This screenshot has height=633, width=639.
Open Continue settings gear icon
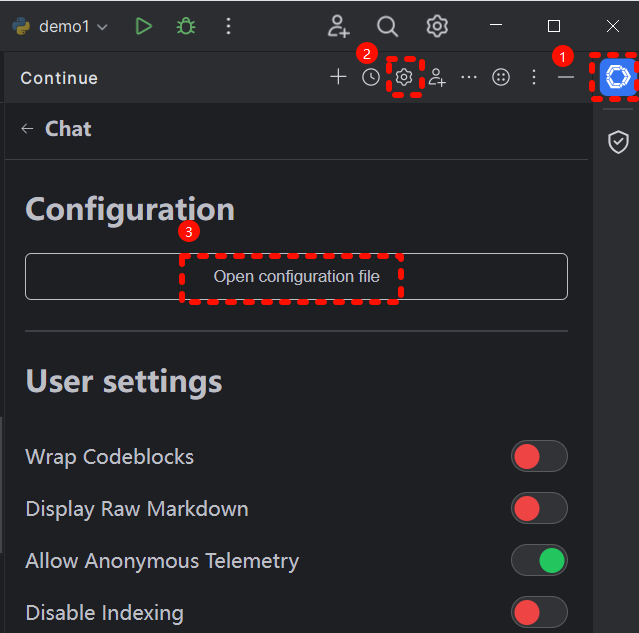(x=404, y=77)
